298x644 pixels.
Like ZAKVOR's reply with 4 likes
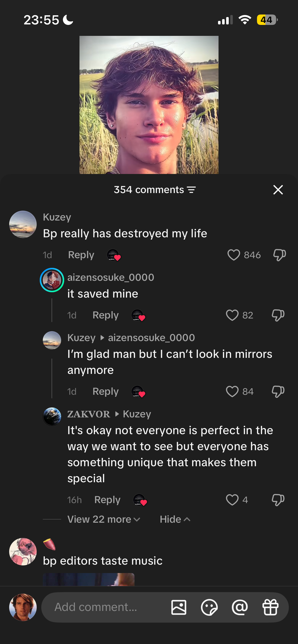click(x=232, y=500)
